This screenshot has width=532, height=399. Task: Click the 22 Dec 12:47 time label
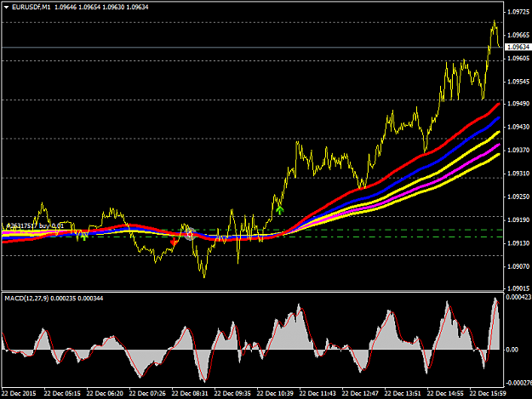tap(360, 394)
